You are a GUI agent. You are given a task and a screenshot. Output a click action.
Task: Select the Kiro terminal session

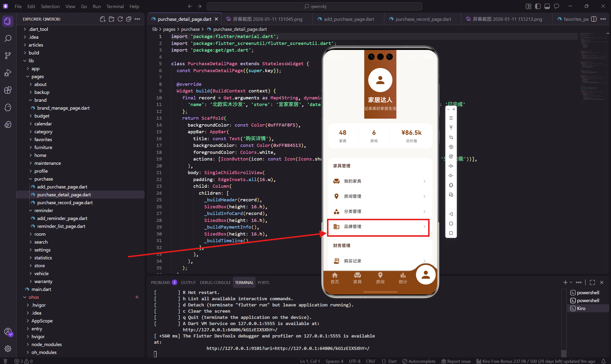click(588, 308)
